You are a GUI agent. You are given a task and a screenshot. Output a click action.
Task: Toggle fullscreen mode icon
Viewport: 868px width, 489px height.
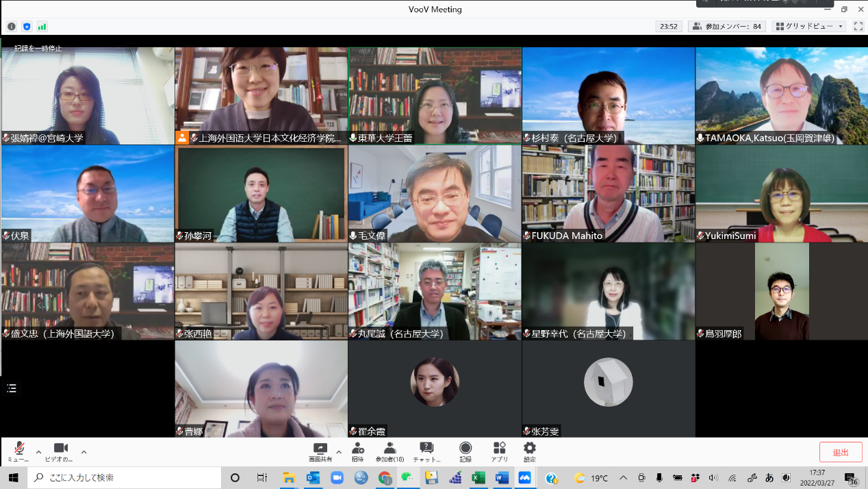point(858,27)
